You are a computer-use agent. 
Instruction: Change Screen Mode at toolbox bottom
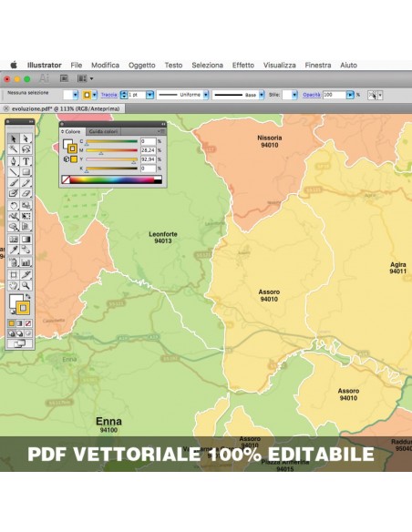(x=20, y=343)
